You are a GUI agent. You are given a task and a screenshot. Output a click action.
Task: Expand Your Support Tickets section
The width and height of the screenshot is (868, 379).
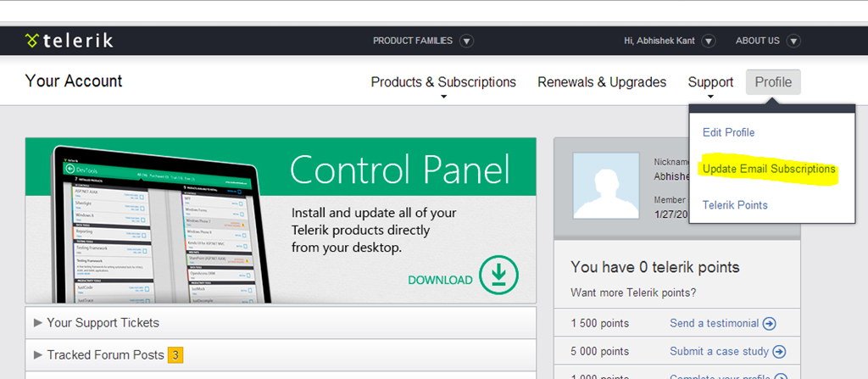[103, 322]
